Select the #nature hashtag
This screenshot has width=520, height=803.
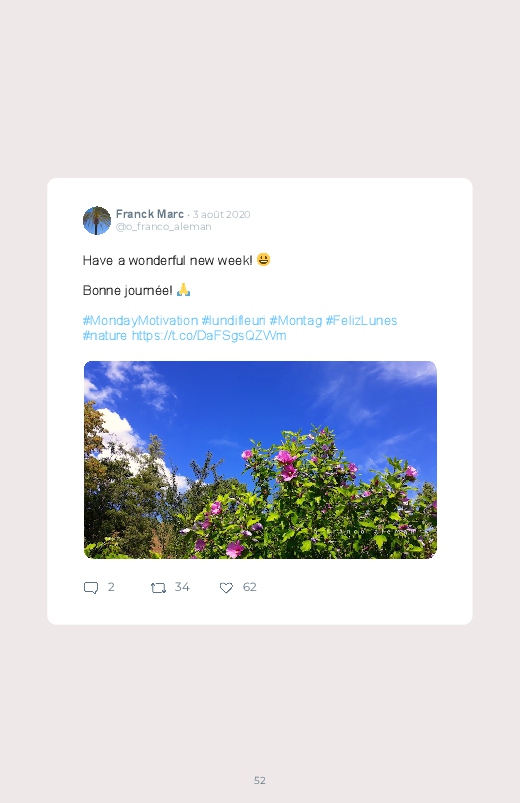pyautogui.click(x=105, y=335)
